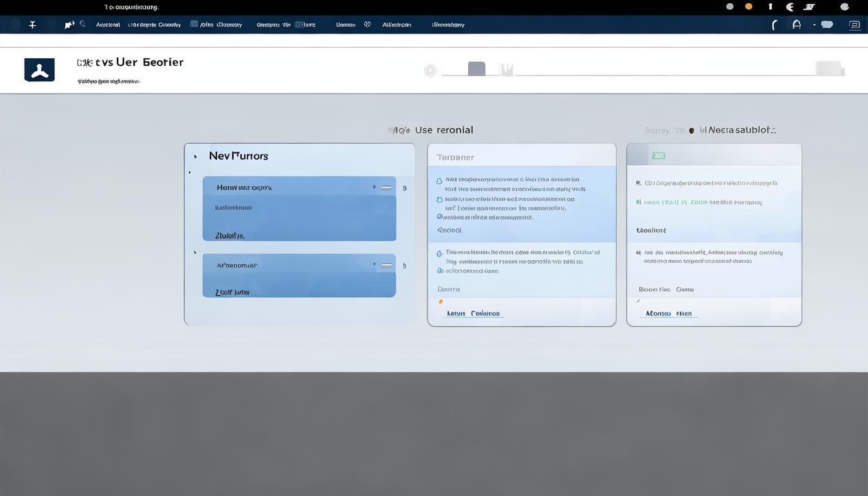Click the bell-like icon in navigation bar

click(x=796, y=25)
